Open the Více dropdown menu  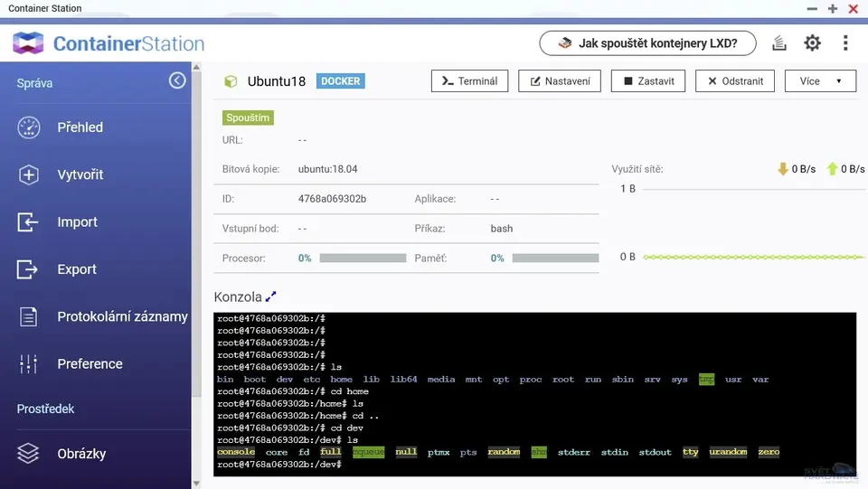pyautogui.click(x=820, y=81)
